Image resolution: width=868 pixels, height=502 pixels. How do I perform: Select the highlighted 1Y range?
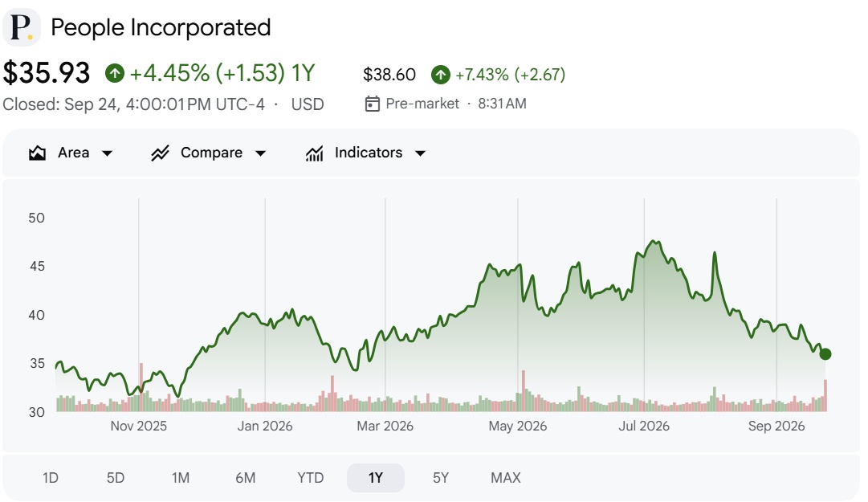pos(375,478)
